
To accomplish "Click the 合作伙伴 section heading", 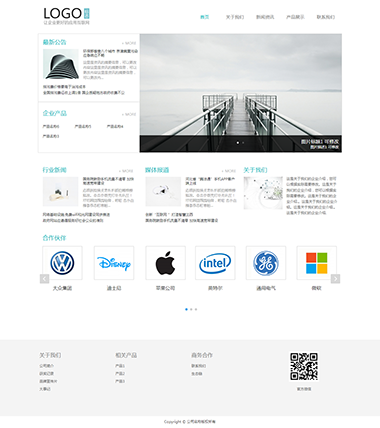I will tap(54, 238).
